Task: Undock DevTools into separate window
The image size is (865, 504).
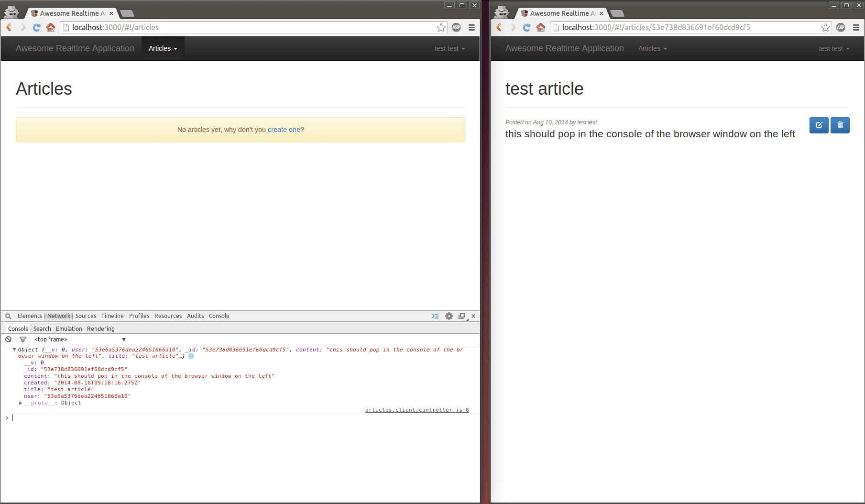Action: [x=462, y=316]
